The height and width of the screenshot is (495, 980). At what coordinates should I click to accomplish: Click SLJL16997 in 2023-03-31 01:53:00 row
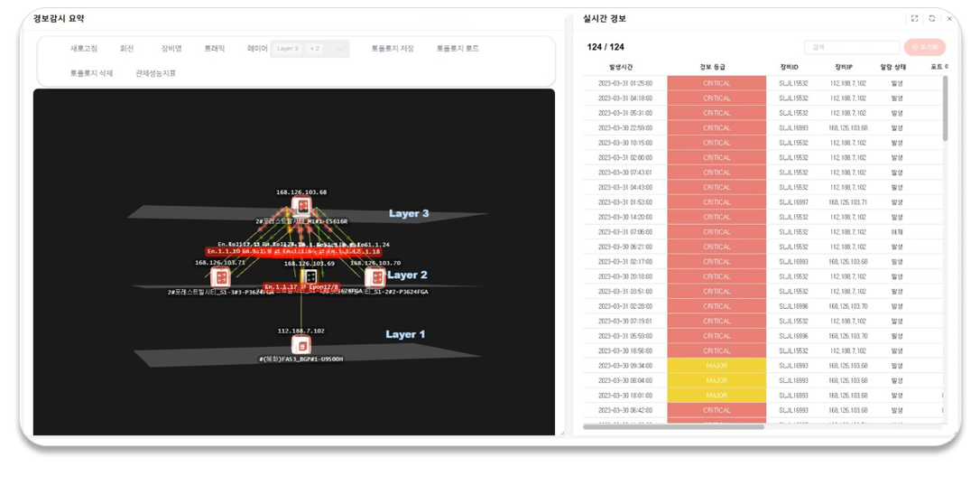tap(793, 202)
